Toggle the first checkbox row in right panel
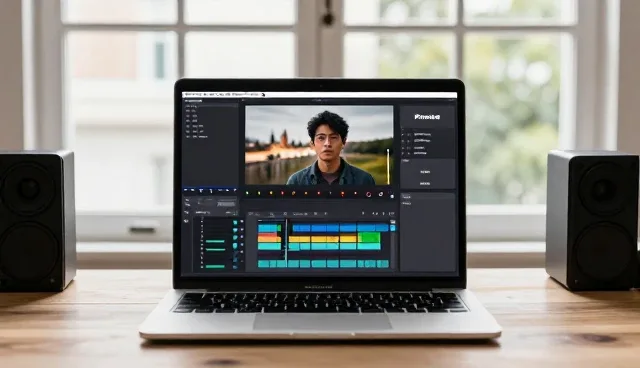 click(417, 134)
